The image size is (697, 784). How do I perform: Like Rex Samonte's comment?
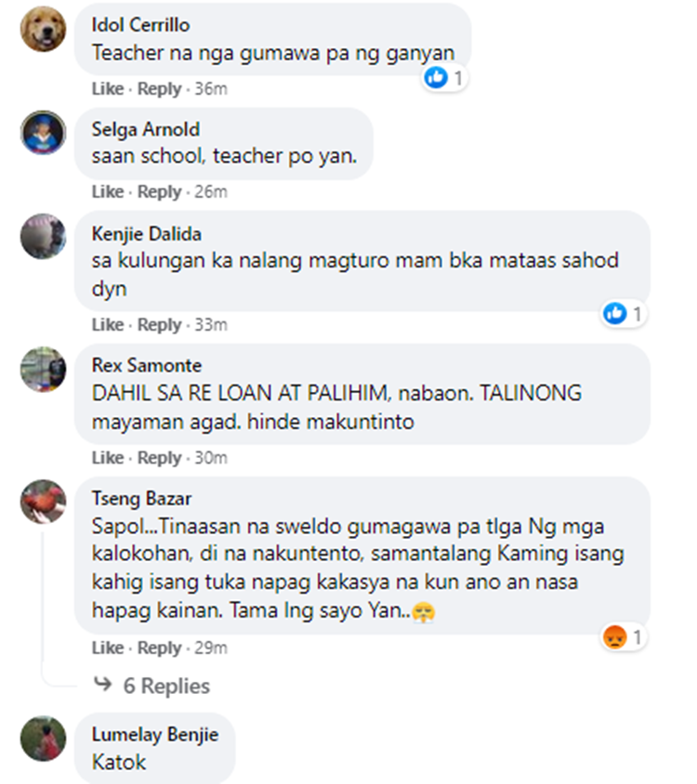108,458
